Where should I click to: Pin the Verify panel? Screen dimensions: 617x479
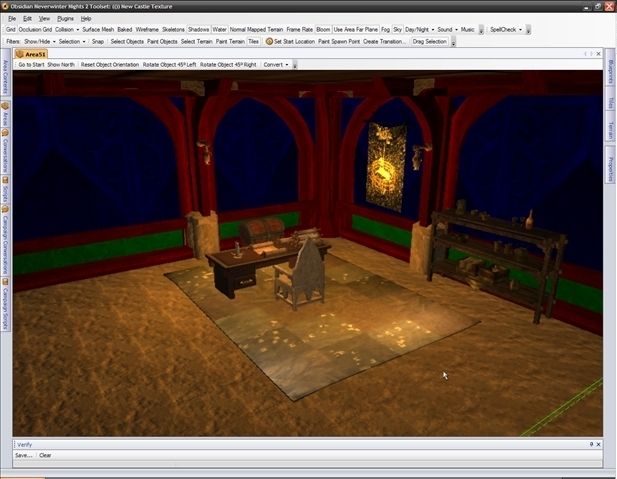coord(592,444)
